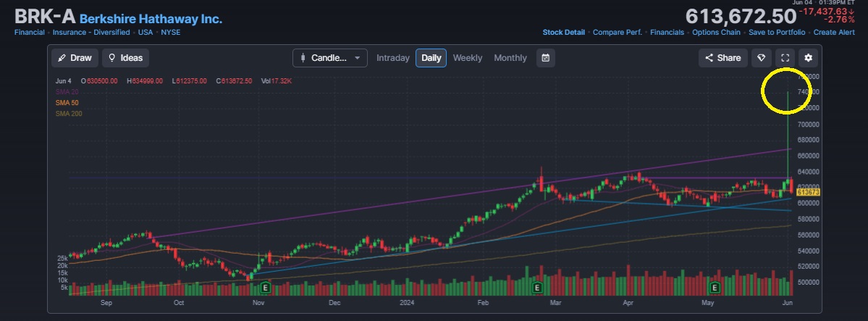
Task: Click the -2.76% change percentage
Action: tap(839, 20)
